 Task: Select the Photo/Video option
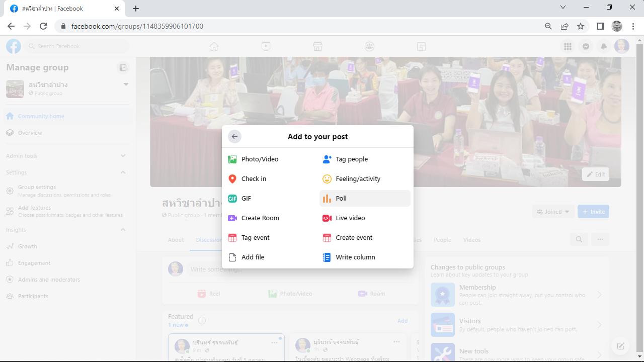[x=271, y=159]
